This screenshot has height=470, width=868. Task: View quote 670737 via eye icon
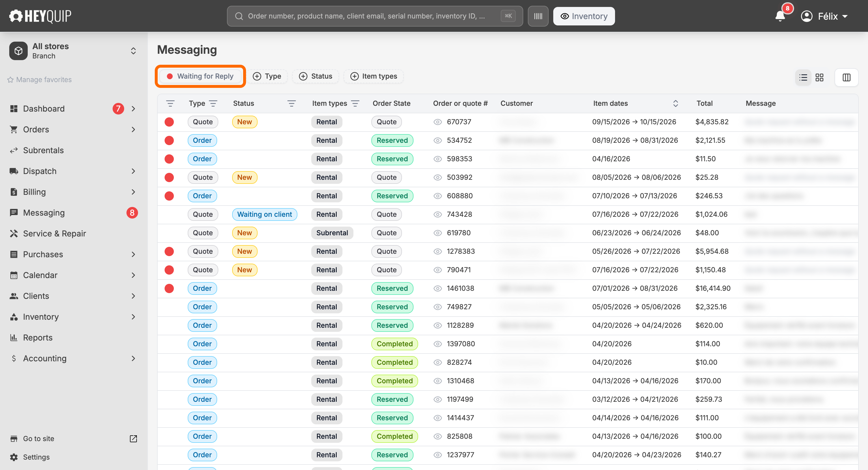tap(437, 122)
